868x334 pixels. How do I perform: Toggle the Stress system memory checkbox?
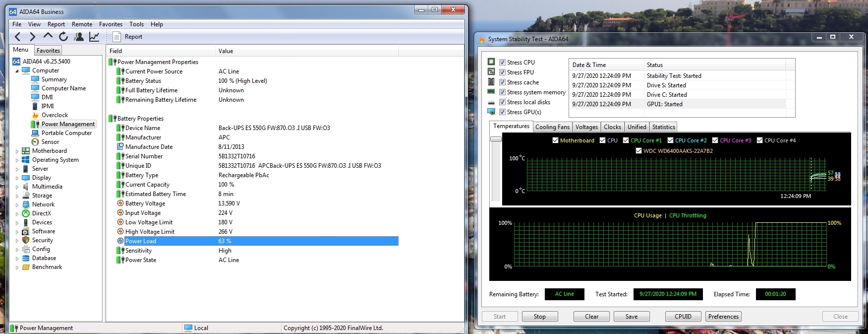(x=502, y=92)
